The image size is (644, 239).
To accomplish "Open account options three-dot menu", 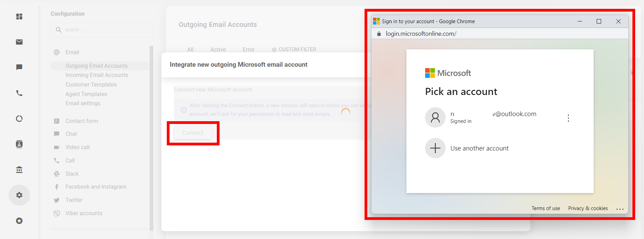I will (568, 118).
